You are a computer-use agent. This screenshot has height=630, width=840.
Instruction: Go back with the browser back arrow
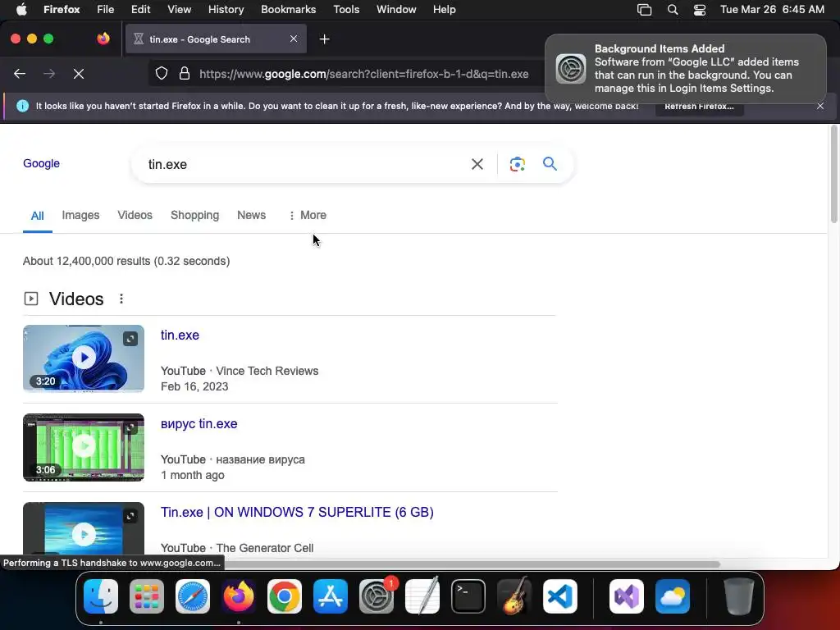point(20,74)
